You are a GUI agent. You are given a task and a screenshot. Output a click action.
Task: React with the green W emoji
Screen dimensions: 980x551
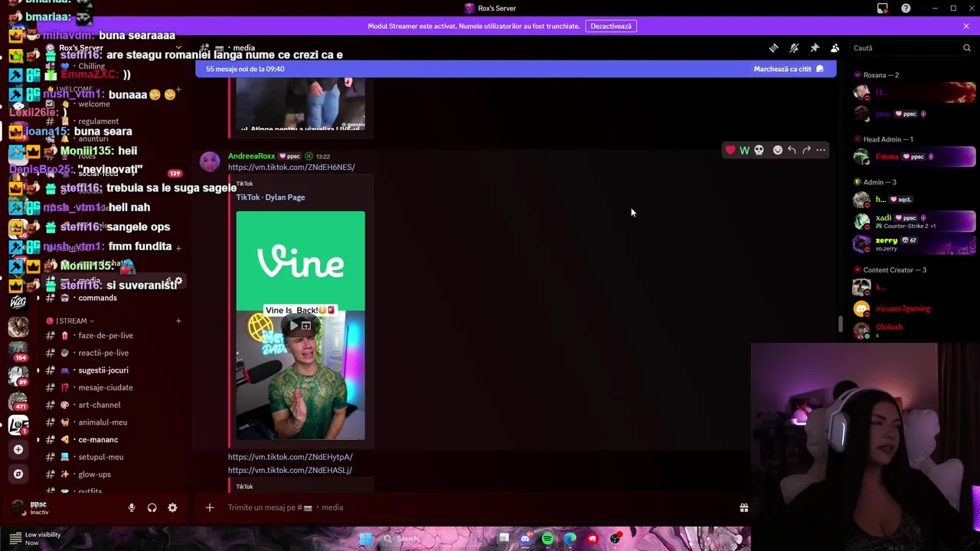[744, 150]
